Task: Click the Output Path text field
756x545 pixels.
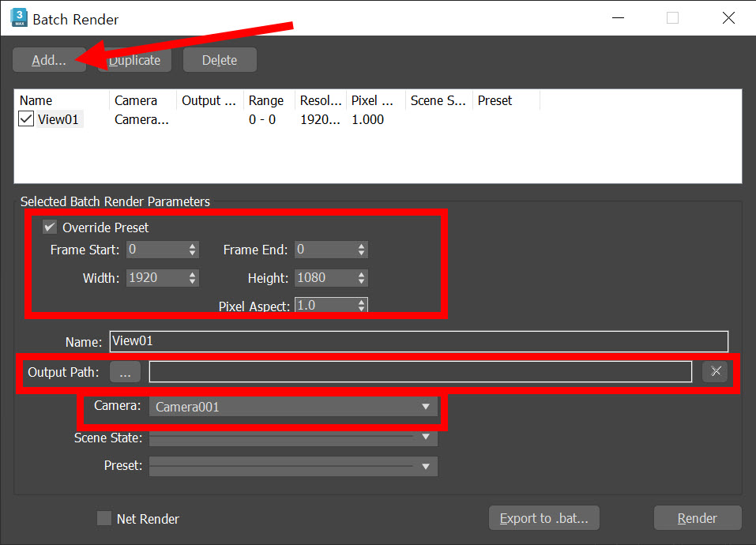Action: 420,372
